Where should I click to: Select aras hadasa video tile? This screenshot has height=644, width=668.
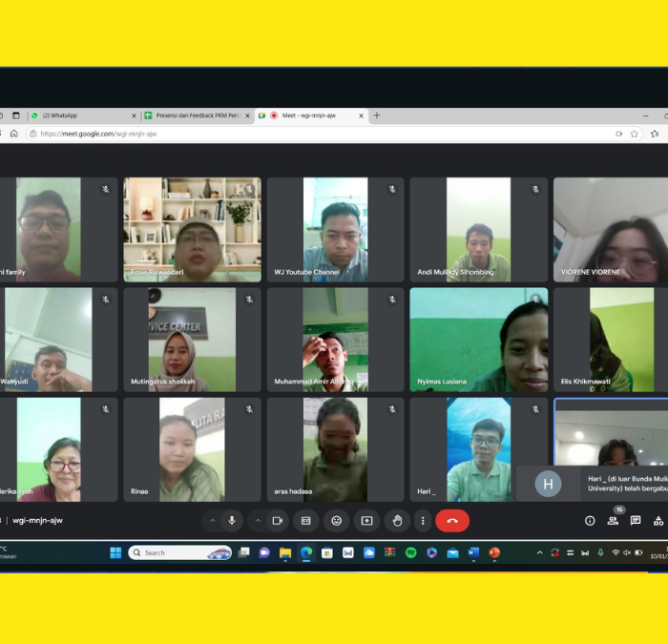[335, 449]
